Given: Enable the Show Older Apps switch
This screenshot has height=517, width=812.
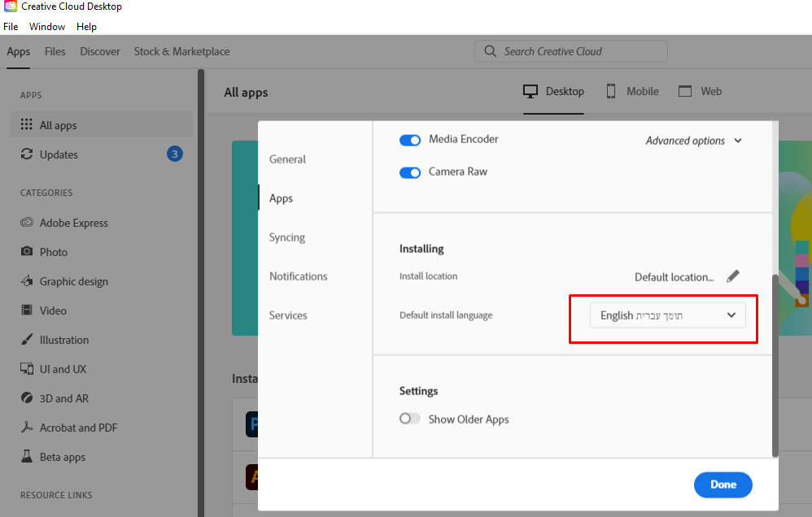Looking at the screenshot, I should point(409,418).
